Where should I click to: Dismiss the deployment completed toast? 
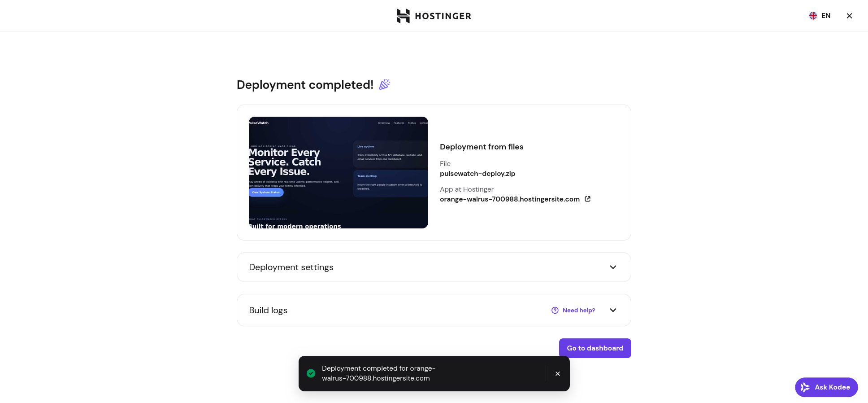coord(558,373)
